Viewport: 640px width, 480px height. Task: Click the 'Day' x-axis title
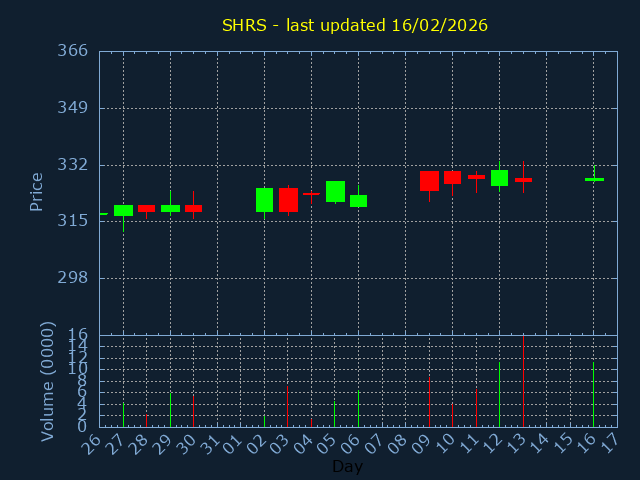[347, 466]
